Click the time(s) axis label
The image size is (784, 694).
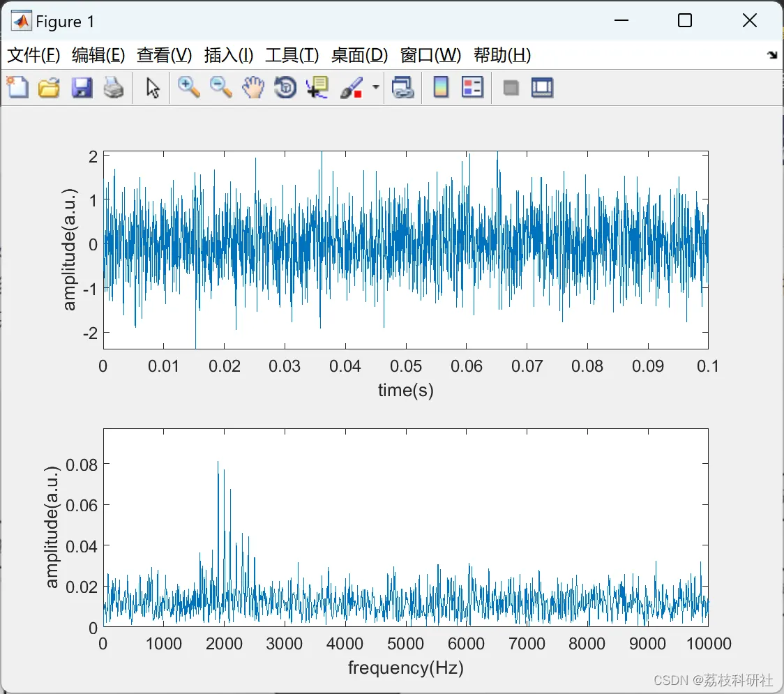(405, 390)
